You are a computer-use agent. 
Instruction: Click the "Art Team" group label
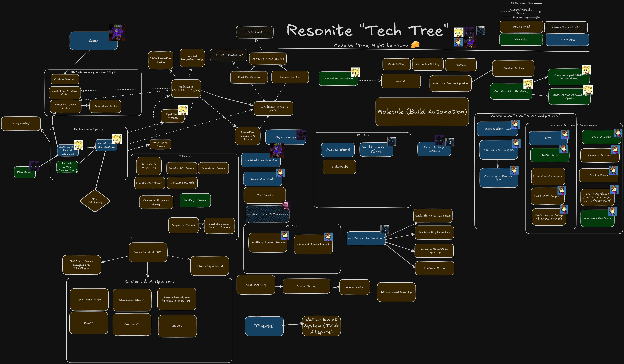362,135
